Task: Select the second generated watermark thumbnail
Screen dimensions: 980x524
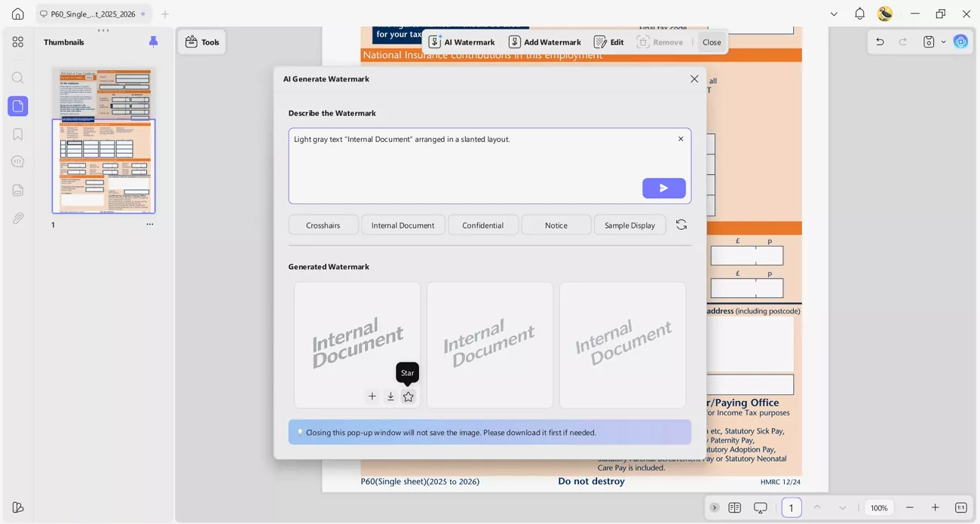Action: (490, 345)
